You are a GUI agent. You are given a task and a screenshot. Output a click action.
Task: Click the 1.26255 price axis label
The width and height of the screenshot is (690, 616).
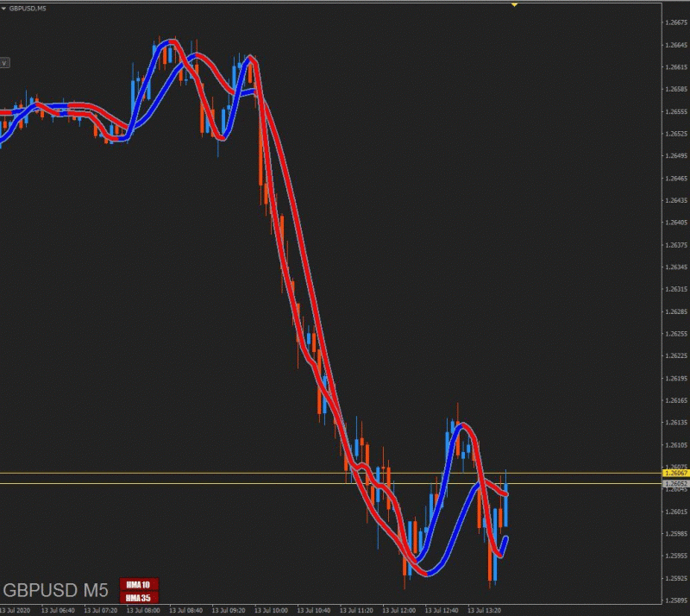click(x=676, y=334)
